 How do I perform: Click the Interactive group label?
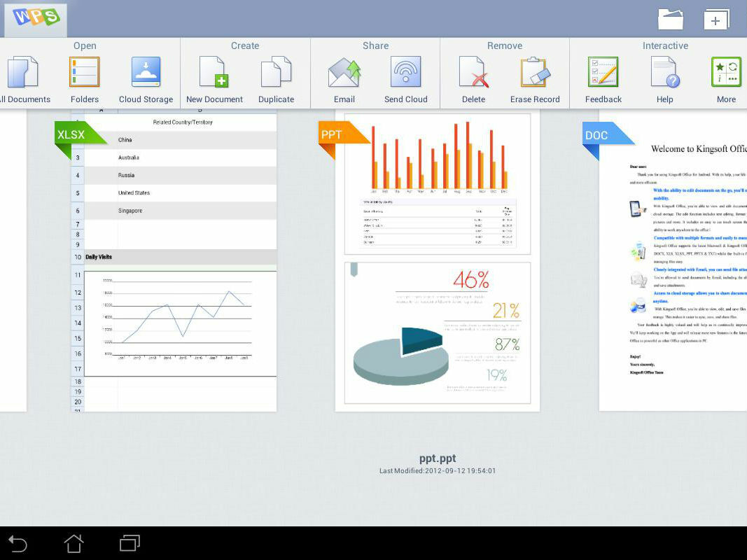point(665,45)
